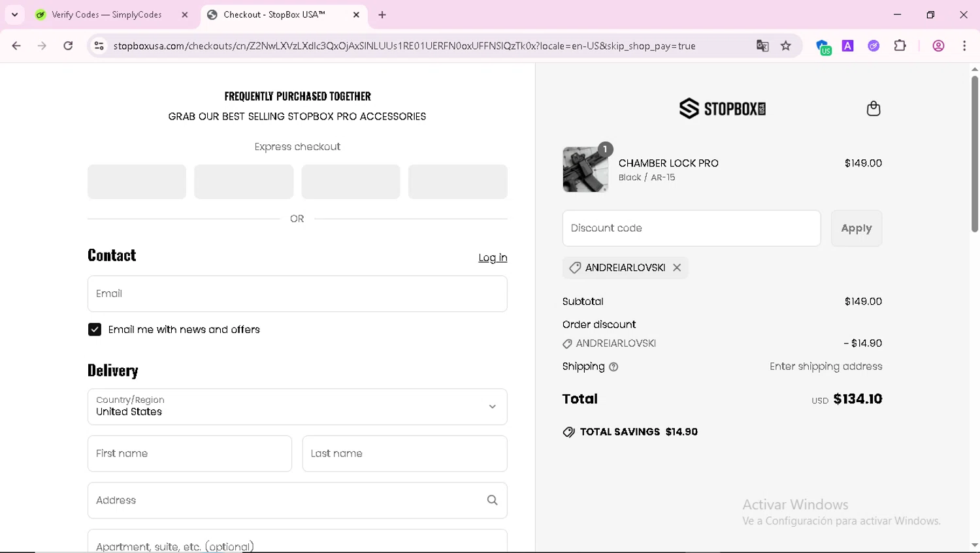Expand the Country/Region dropdown

click(297, 407)
